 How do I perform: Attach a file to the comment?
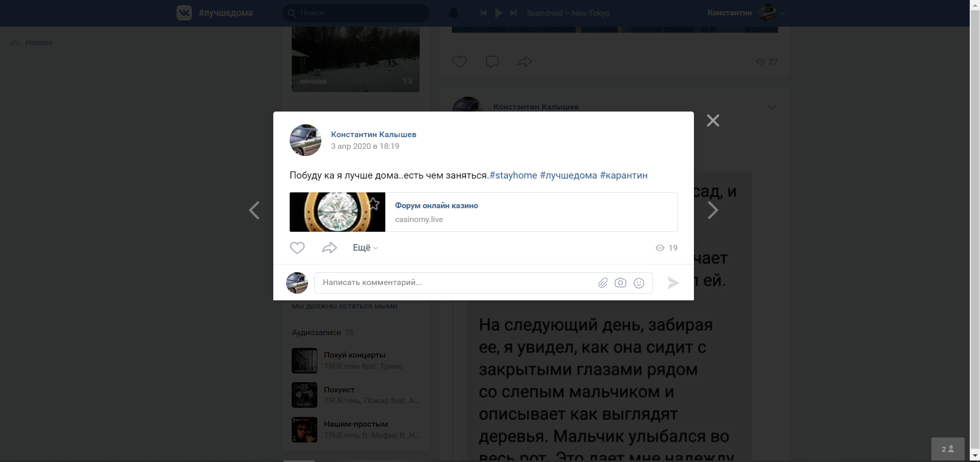[603, 283]
